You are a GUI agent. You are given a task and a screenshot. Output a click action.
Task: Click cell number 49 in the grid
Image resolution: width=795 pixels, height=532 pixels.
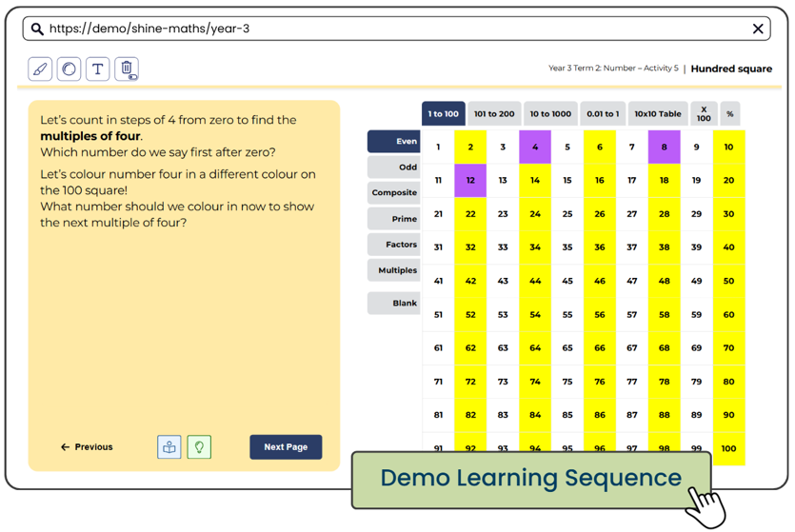[697, 281]
